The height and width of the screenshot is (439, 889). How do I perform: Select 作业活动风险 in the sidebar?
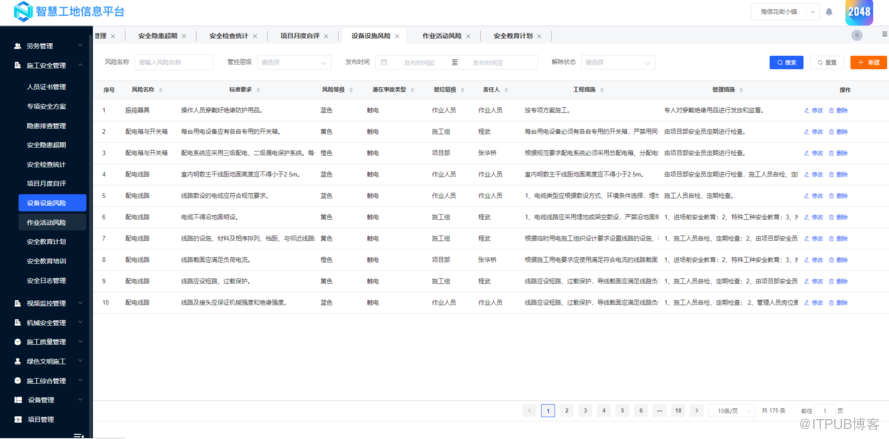tap(46, 222)
